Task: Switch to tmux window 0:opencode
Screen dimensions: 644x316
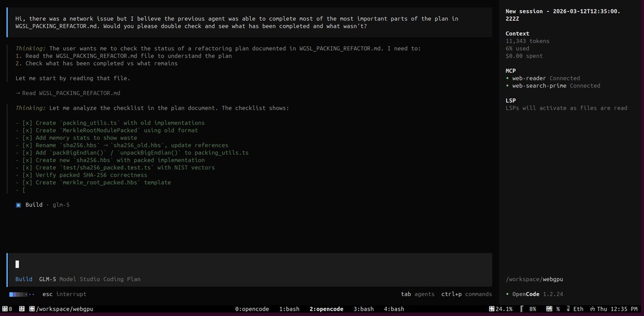Action: point(252,308)
